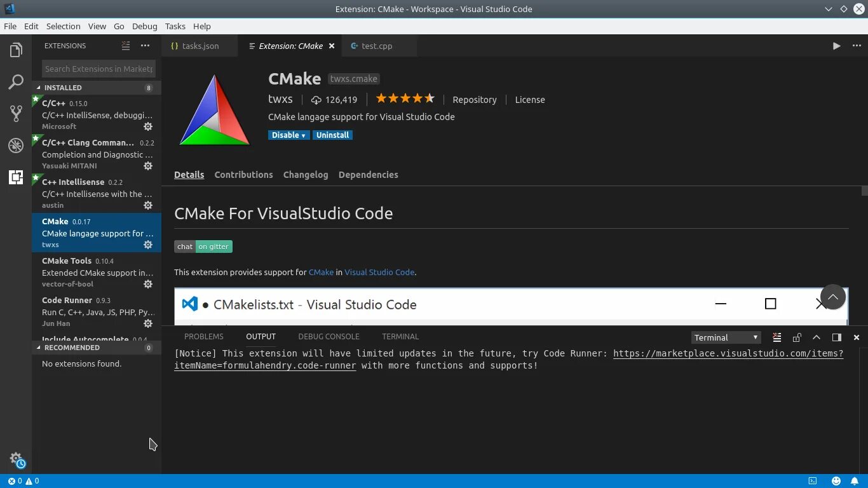This screenshot has width=868, height=488.
Task: Follow the Visual Studio Code hyperlink
Action: [x=379, y=272]
